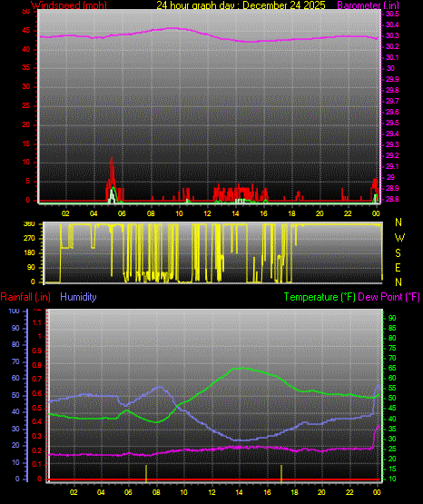The width and height of the screenshot is (423, 504).
Task: Click the '06' hour label under windspeed graph
Action: pyautogui.click(x=122, y=213)
